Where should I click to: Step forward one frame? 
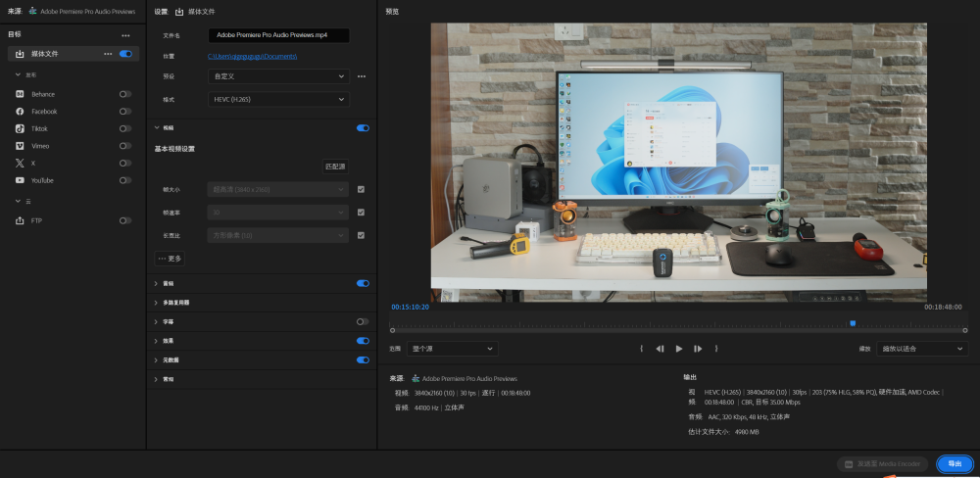coord(698,349)
